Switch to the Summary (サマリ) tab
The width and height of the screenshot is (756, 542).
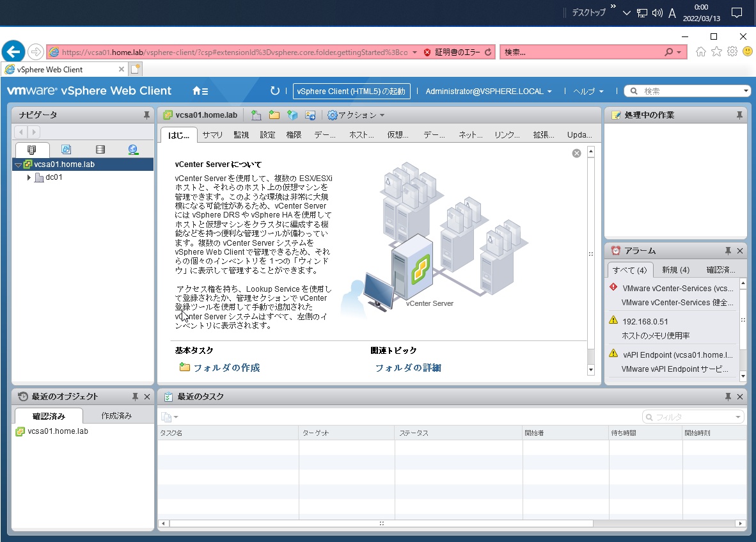pyautogui.click(x=212, y=135)
